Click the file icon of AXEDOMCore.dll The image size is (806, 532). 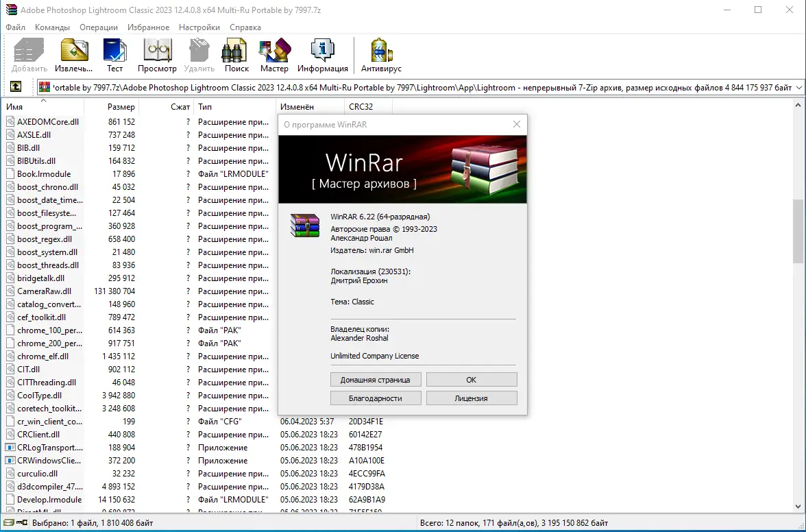pyautogui.click(x=10, y=122)
